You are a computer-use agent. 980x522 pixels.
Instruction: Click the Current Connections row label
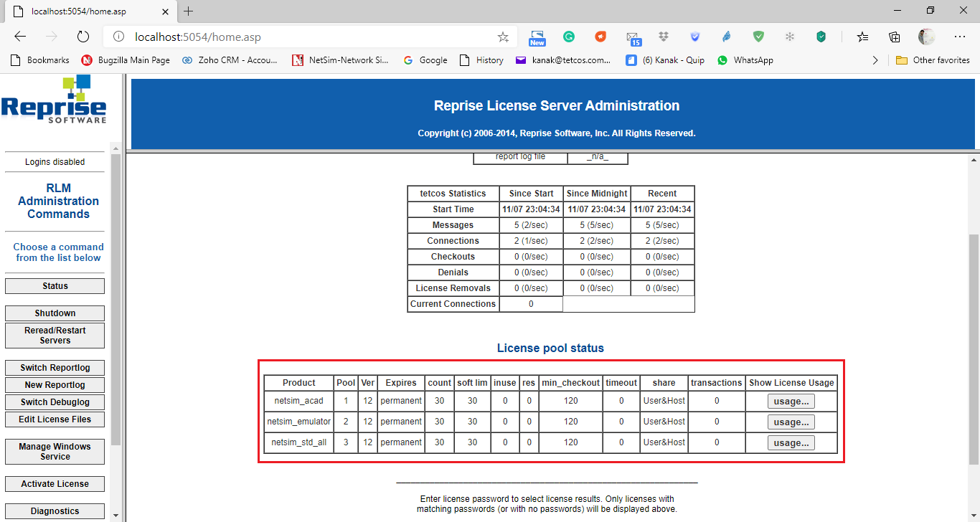(453, 304)
